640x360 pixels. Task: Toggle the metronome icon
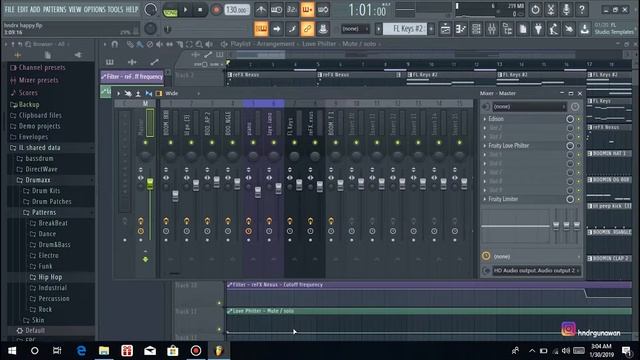[x=261, y=10]
